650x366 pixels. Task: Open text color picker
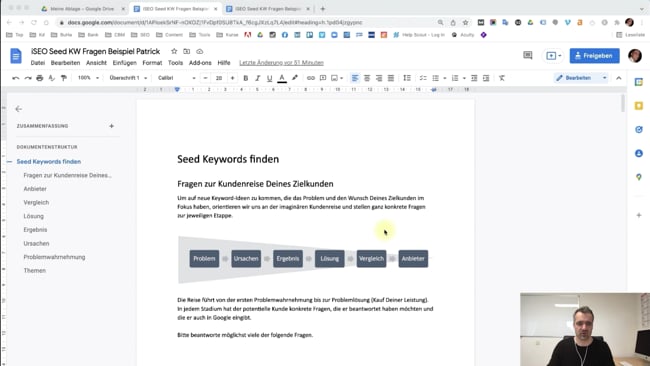pos(282,78)
